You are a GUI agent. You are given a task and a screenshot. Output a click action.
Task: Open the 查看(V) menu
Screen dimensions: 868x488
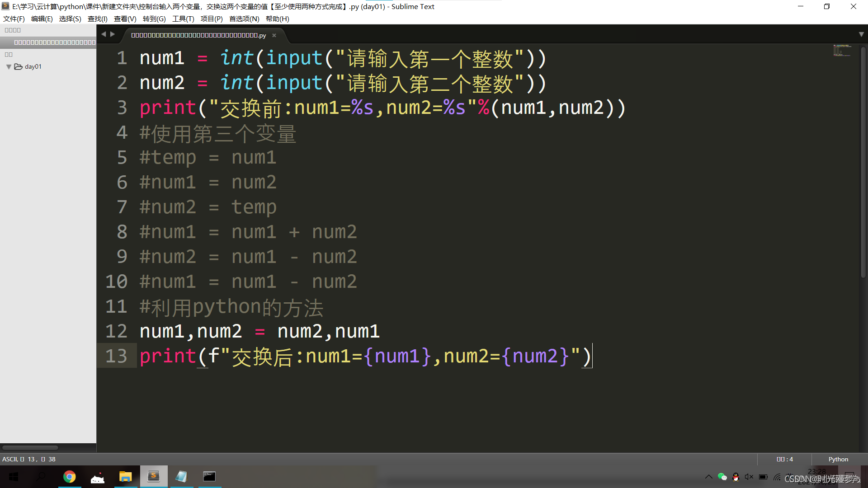click(125, 19)
